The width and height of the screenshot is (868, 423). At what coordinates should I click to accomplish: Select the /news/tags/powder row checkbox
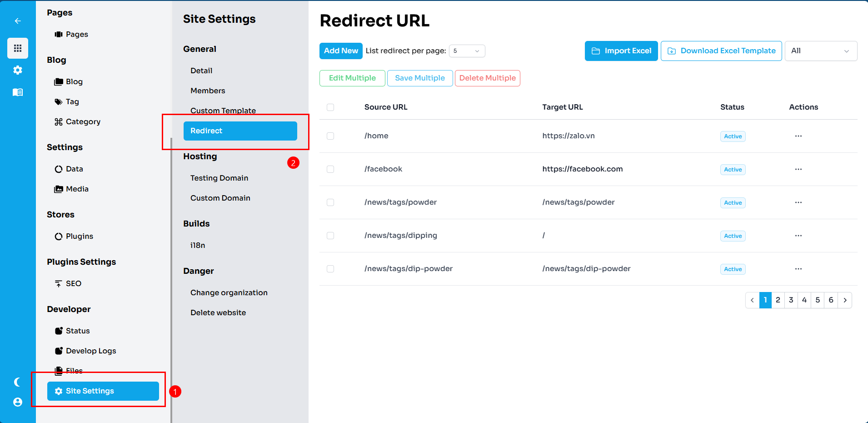pos(330,202)
